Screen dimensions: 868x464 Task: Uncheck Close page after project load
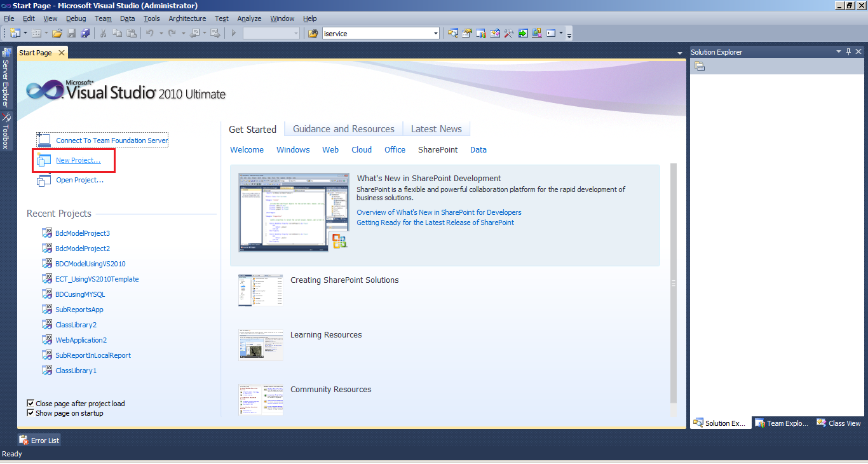point(31,404)
